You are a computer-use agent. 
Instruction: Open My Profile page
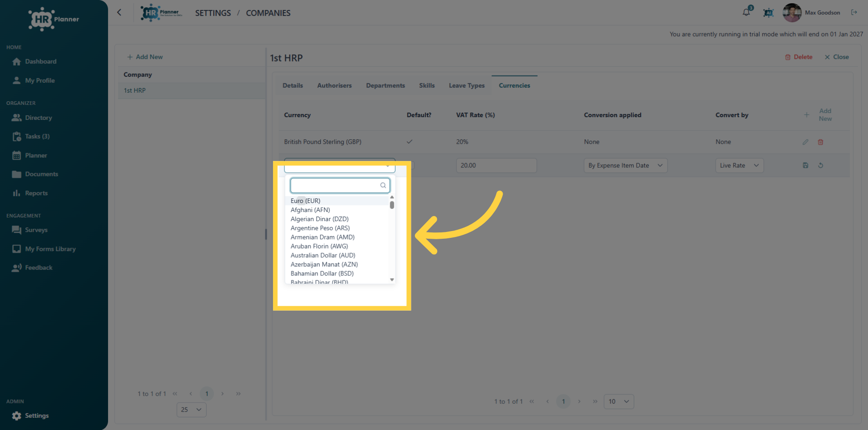(x=34, y=80)
